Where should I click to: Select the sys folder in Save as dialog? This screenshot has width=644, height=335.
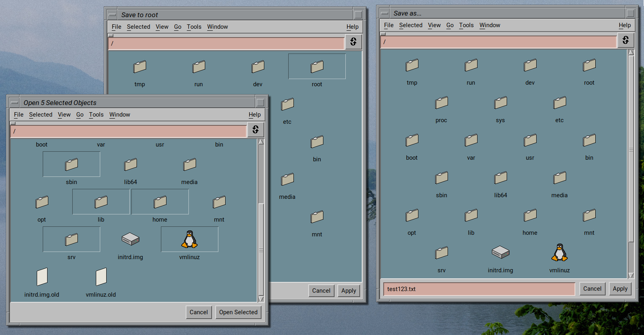(500, 103)
